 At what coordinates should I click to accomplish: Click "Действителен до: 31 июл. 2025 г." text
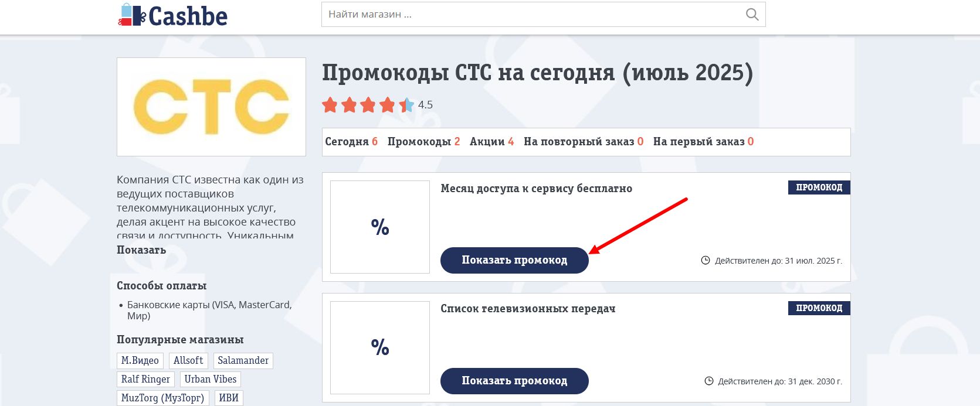[x=778, y=261]
